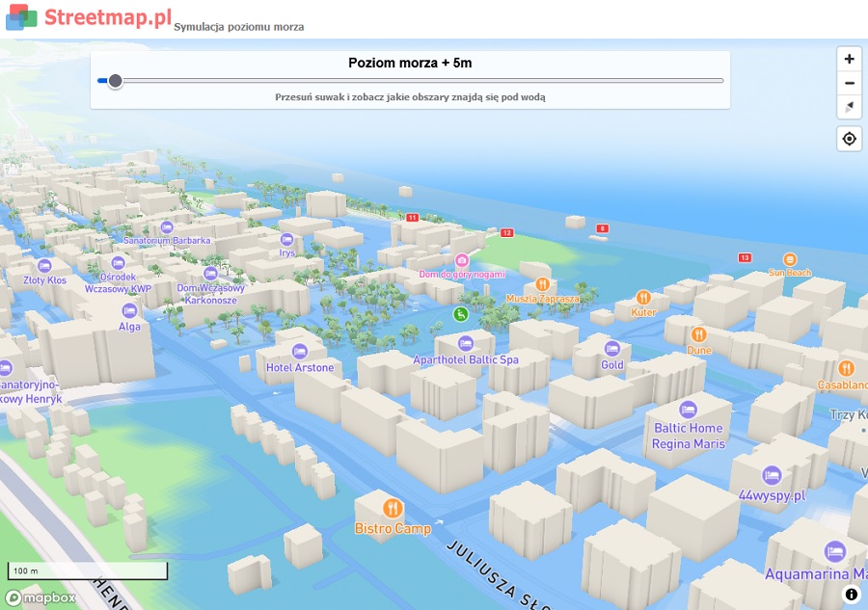Click the Sanatorium Barbarka lodging icon
Image resolution: width=868 pixels, height=610 pixels.
click(166, 228)
